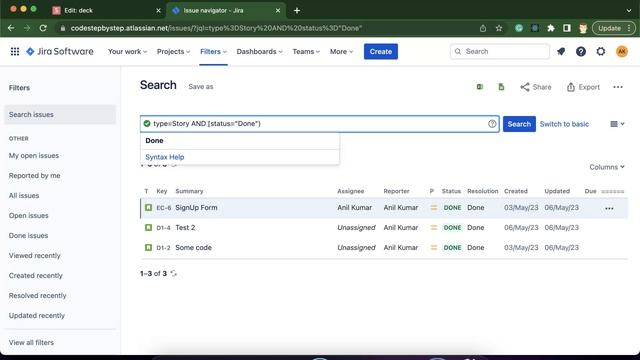Open Resolved recently filter
Image resolution: width=640 pixels, height=360 pixels.
[38, 296]
